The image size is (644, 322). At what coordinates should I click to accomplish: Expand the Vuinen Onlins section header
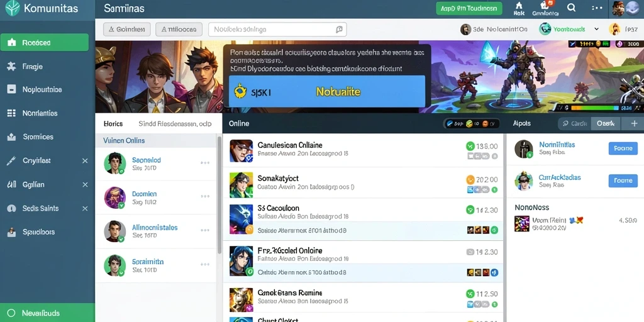[156, 140]
